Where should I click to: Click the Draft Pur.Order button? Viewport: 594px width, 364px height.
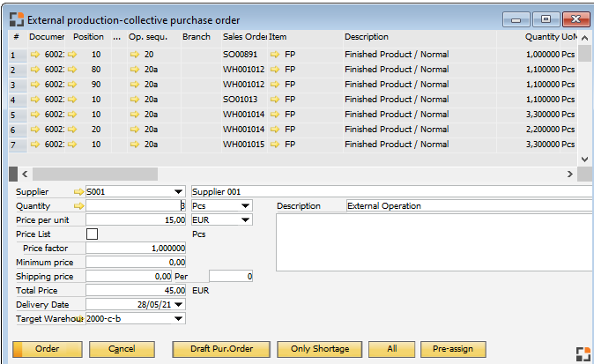tap(221, 349)
